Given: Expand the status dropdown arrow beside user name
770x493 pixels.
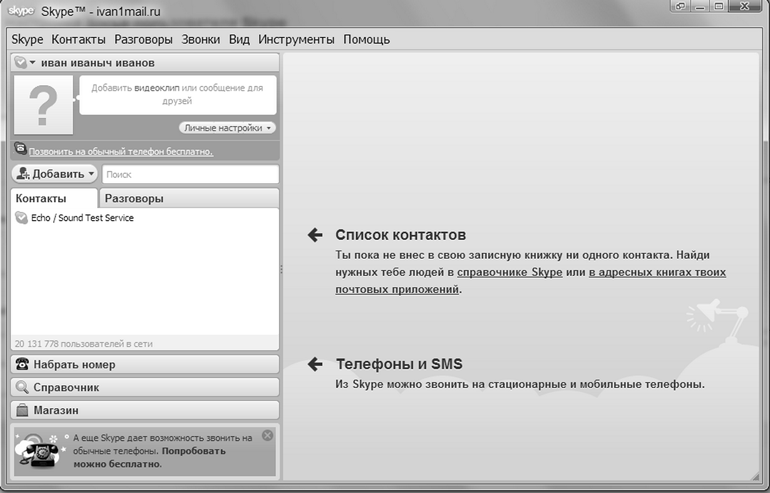Looking at the screenshot, I should (32, 62).
